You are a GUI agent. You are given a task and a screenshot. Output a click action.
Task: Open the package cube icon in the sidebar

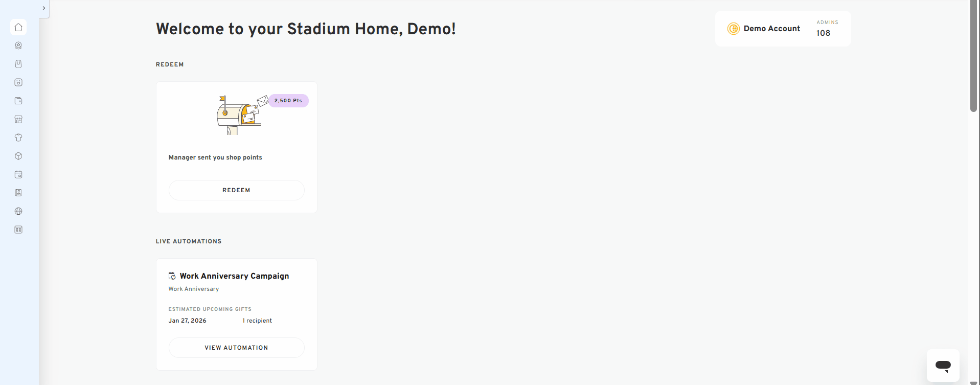(18, 156)
